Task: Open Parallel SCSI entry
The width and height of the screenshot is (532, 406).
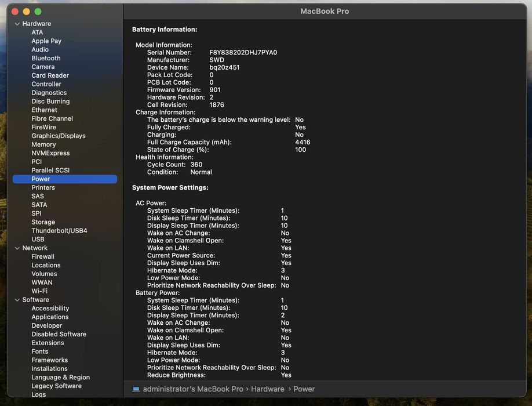Action: [x=50, y=170]
